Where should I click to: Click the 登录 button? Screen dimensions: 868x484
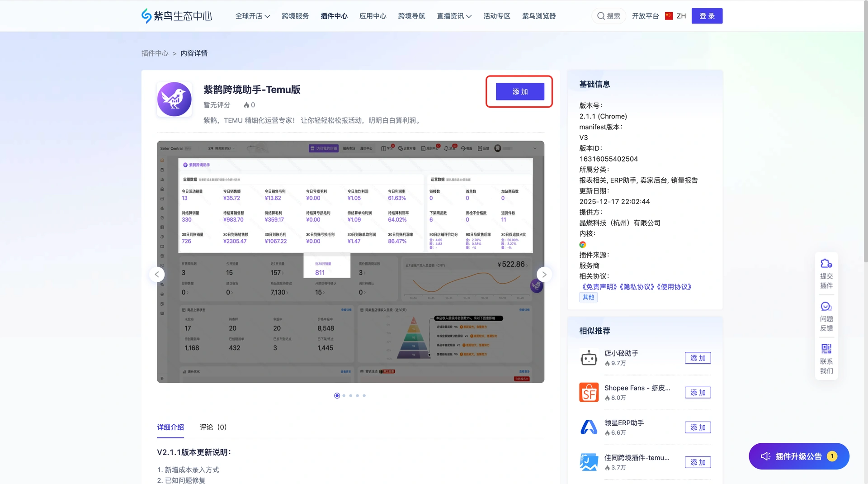point(707,16)
